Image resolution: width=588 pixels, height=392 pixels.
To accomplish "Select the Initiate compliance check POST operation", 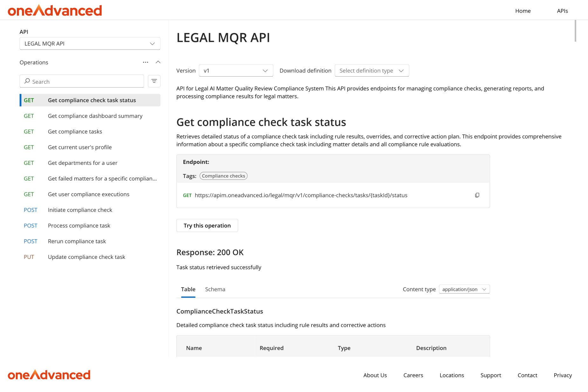I will tap(80, 210).
